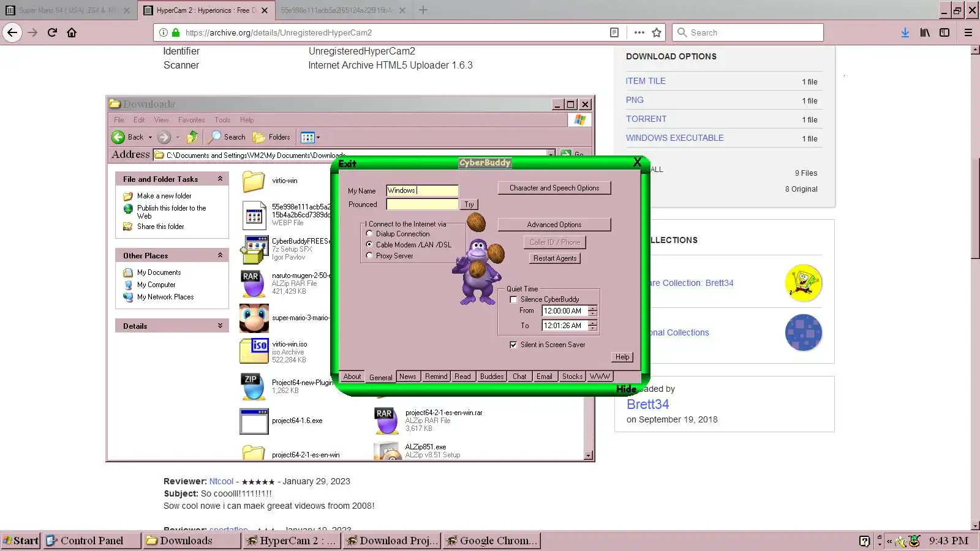The image size is (980, 551).
Task: Open reviewer Ntcool profile link
Action: [221, 481]
